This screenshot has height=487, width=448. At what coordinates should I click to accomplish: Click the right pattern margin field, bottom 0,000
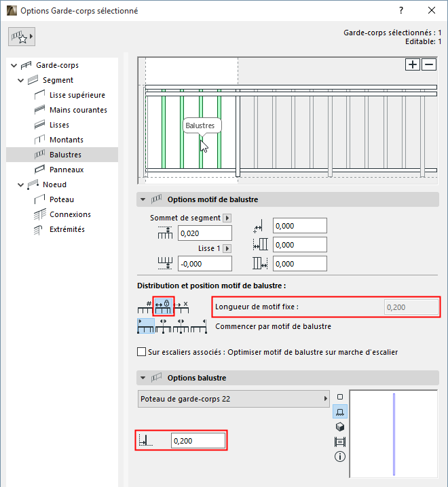300,264
